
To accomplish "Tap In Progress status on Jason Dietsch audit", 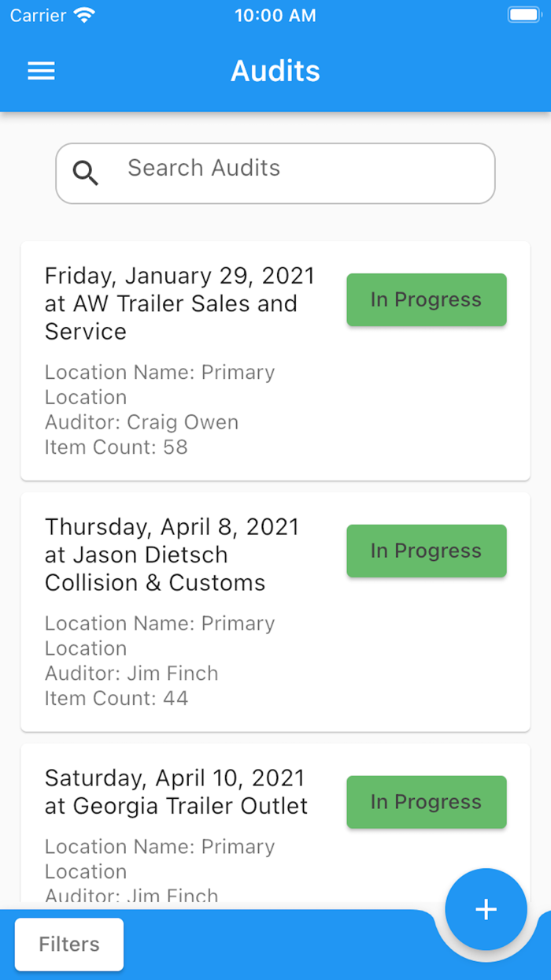I will [426, 551].
